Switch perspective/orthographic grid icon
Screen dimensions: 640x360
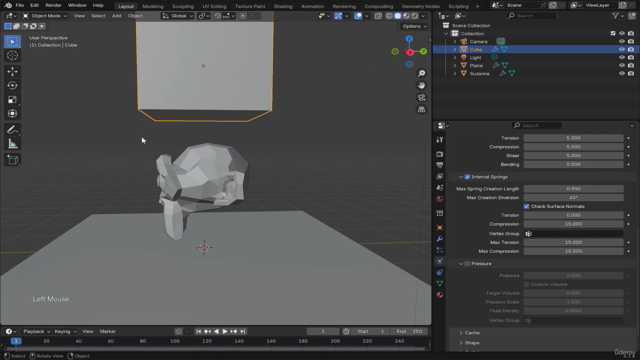(x=421, y=109)
